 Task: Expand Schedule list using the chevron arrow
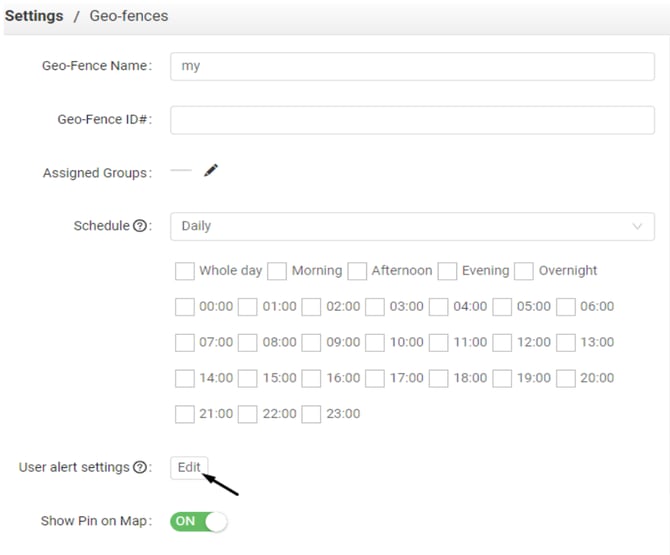[638, 226]
